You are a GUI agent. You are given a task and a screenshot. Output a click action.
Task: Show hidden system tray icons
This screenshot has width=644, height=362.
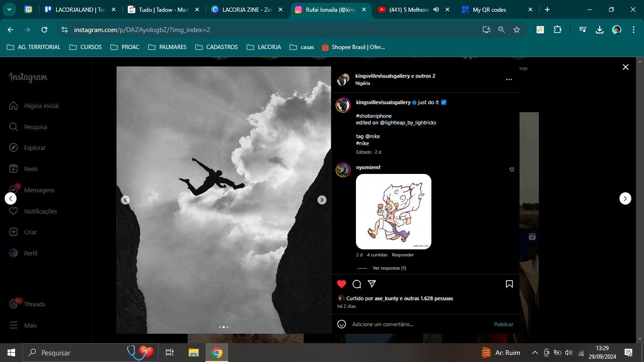(535, 353)
